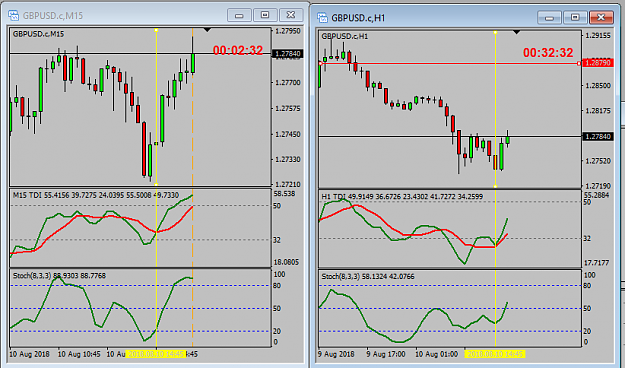Viewport: 625px width, 368px height.
Task: Click the GBPUSD.c,M15 window chart icon
Action: 13,16
